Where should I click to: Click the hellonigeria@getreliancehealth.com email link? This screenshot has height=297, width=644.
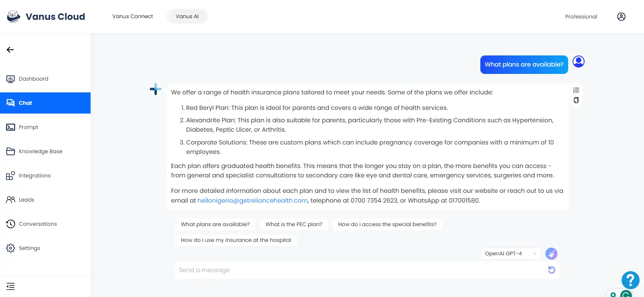click(x=253, y=201)
